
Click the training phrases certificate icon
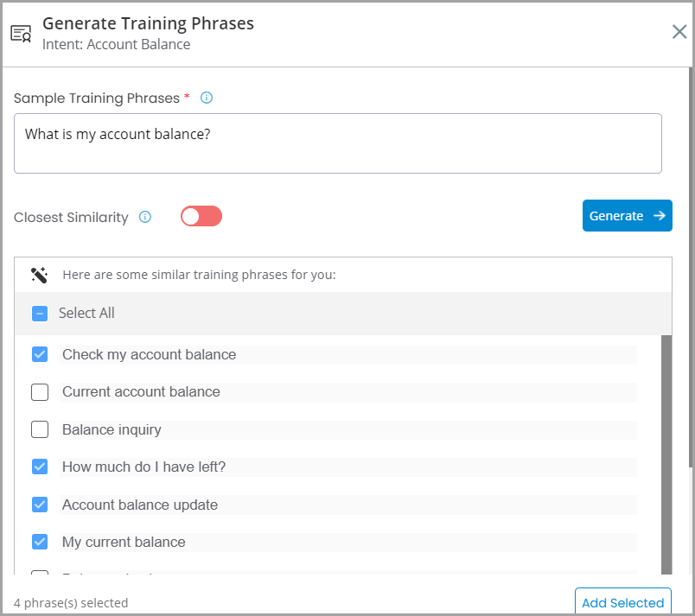click(x=21, y=34)
